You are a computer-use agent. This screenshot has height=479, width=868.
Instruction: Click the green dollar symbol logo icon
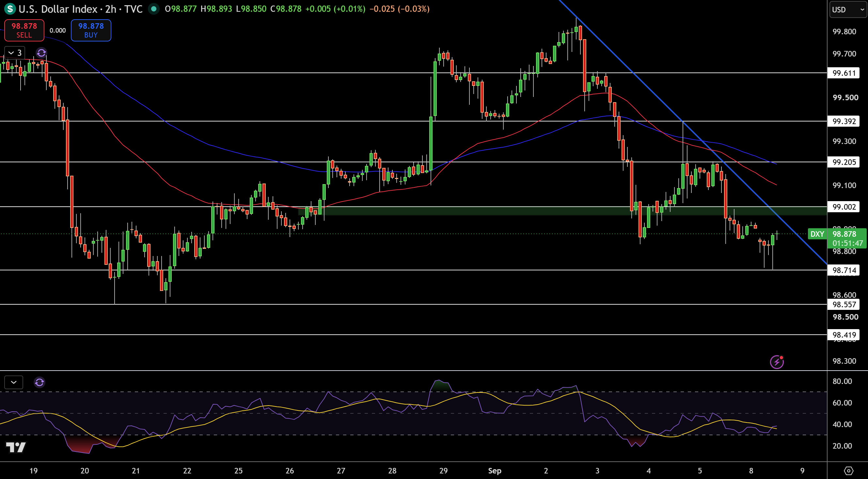[10, 9]
